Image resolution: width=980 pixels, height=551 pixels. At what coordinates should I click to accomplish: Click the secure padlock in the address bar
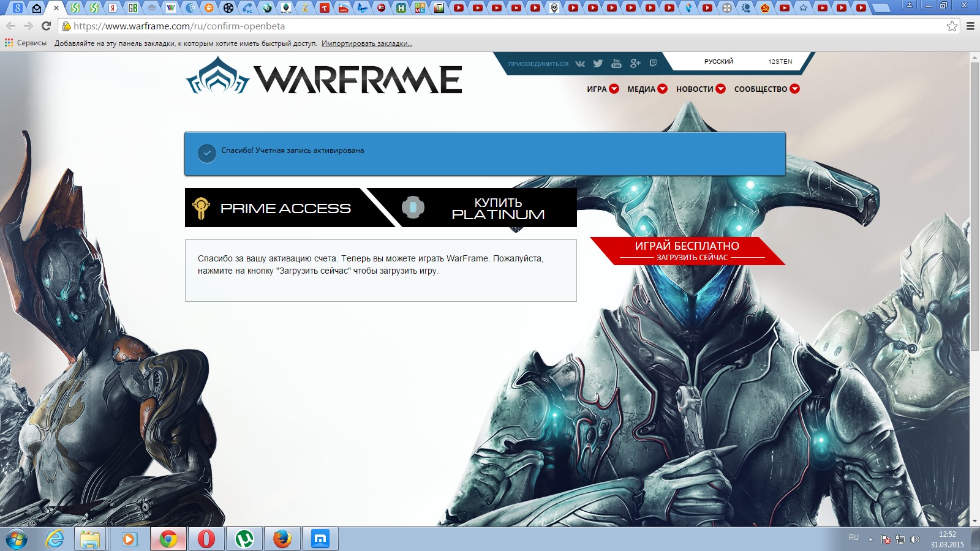(67, 26)
